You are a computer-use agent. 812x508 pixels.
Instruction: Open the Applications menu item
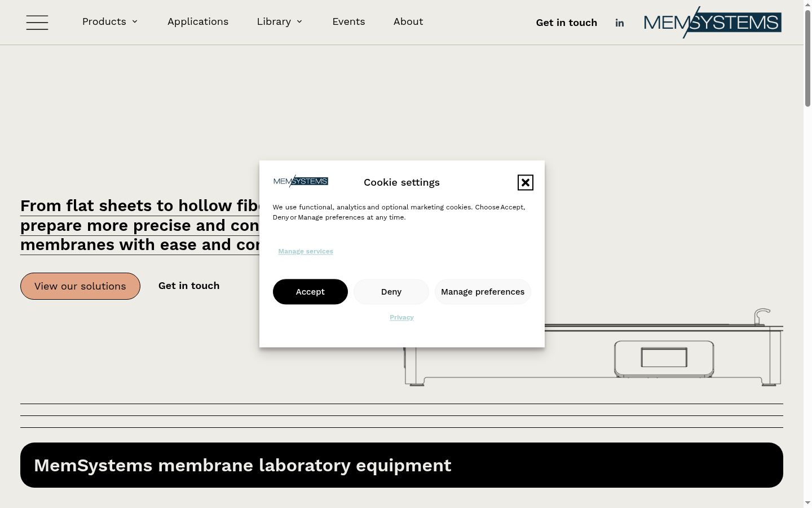coord(198,21)
